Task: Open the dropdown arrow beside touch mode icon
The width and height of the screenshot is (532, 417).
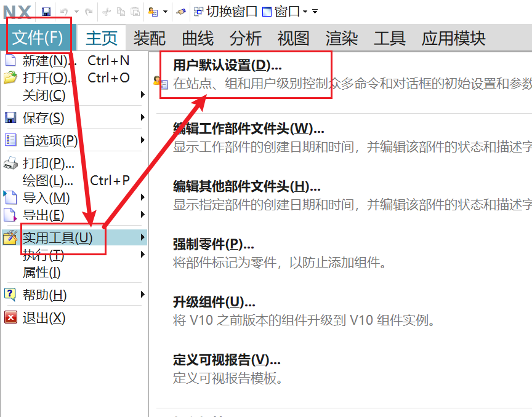Action: [165, 12]
